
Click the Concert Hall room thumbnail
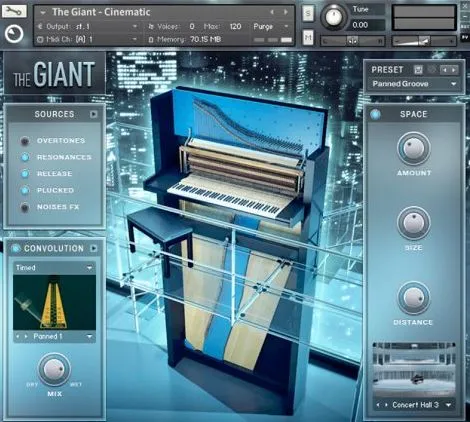[414, 370]
